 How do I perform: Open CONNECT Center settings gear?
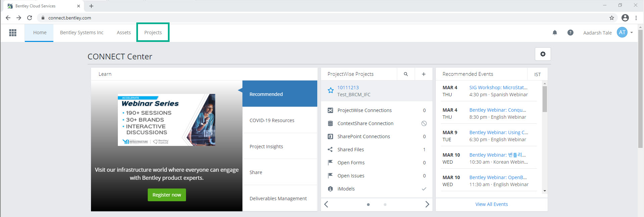(x=543, y=54)
